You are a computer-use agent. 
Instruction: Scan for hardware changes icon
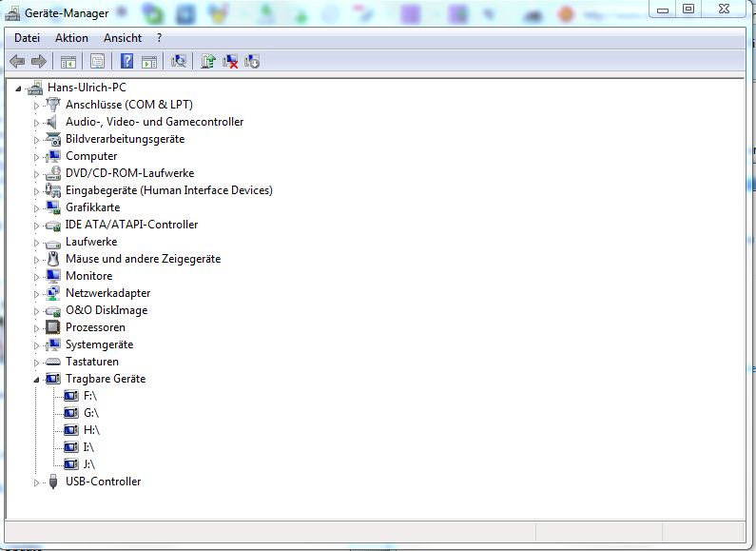179,61
